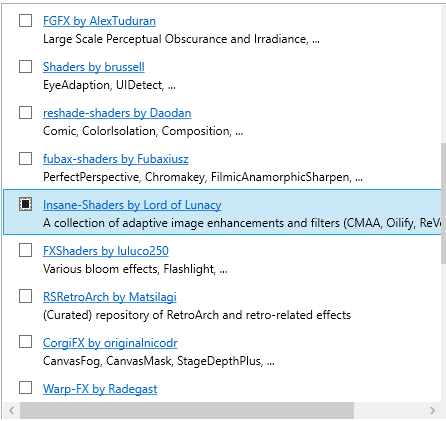Screen dimensions: 446x421
Task: Click the horizontal scrollbar left arrow
Action: pyautogui.click(x=12, y=410)
